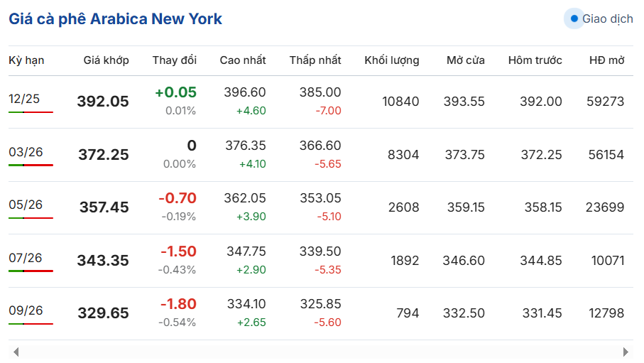Image resolution: width=644 pixels, height=363 pixels.
Task: Click the left arrow of the horizontal scrollbar
Action: (x=16, y=352)
